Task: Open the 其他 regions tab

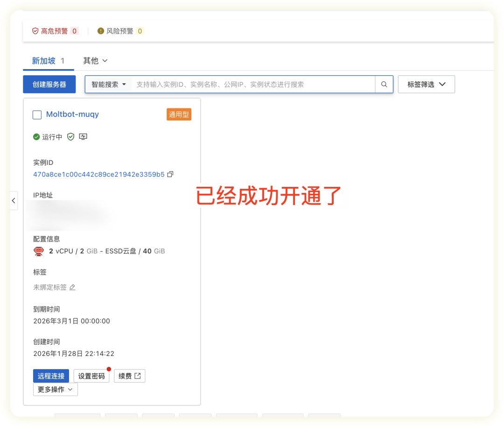Action: point(95,61)
